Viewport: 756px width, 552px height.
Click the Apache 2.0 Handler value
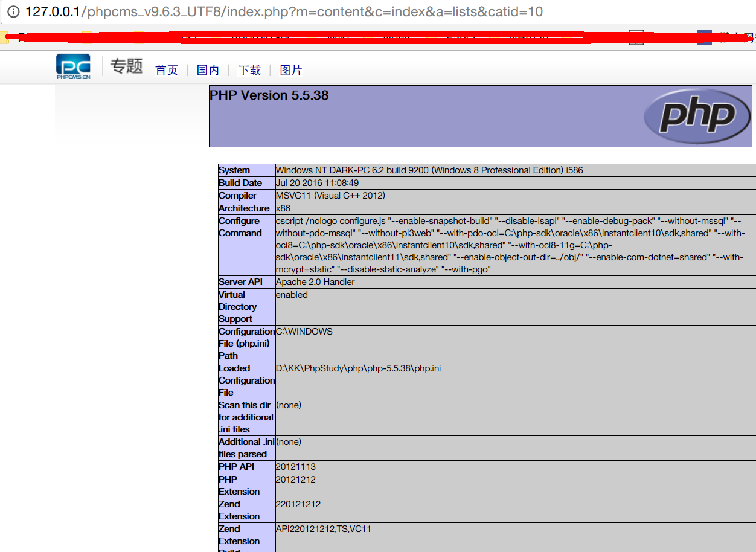click(x=315, y=281)
